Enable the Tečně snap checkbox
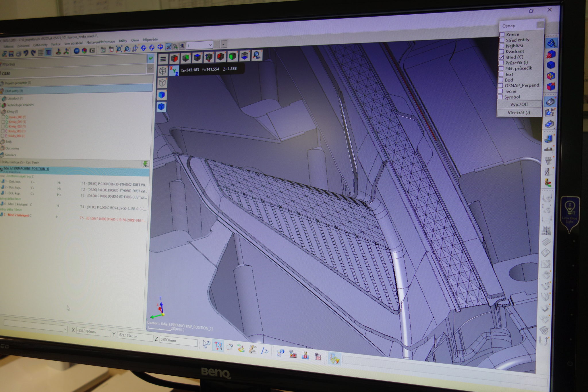The width and height of the screenshot is (588, 392). tap(500, 91)
